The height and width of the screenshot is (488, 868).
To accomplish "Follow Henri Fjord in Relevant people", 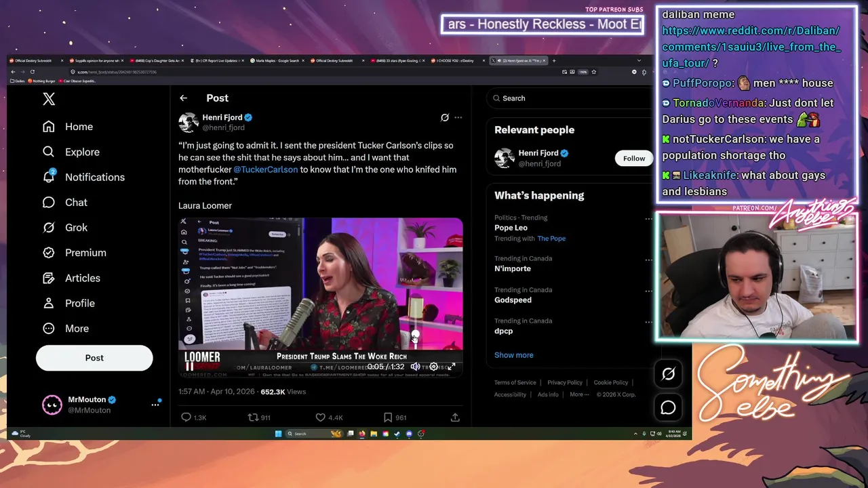I will click(x=634, y=159).
